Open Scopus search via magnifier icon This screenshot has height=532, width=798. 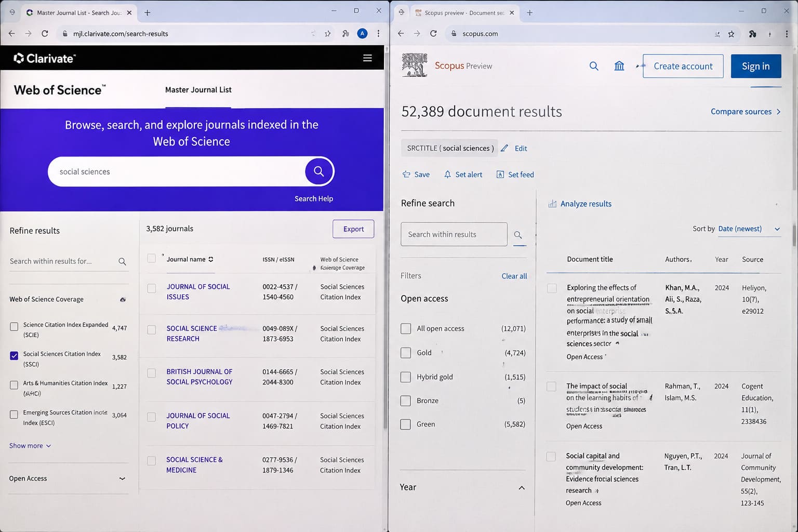click(x=594, y=66)
